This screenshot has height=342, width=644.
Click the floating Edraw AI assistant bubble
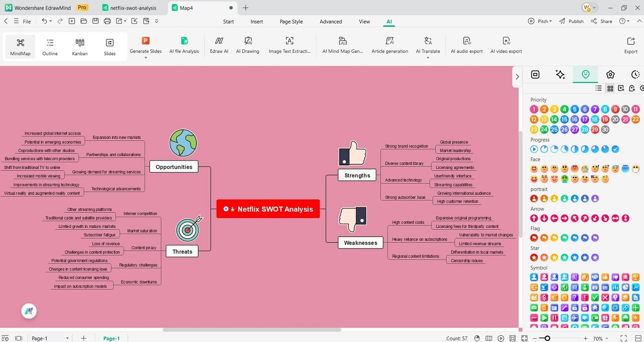tap(29, 311)
